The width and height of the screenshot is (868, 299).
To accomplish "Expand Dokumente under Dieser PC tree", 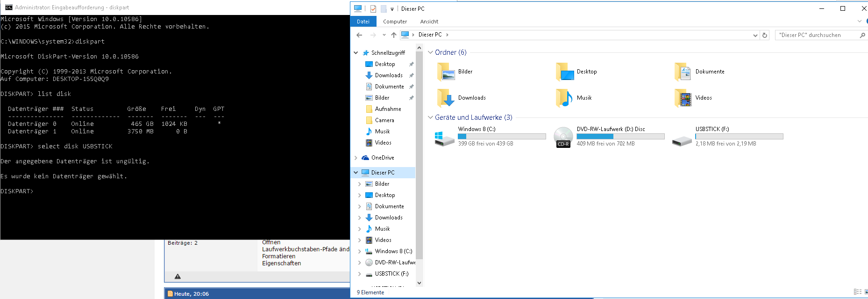I will [x=359, y=206].
